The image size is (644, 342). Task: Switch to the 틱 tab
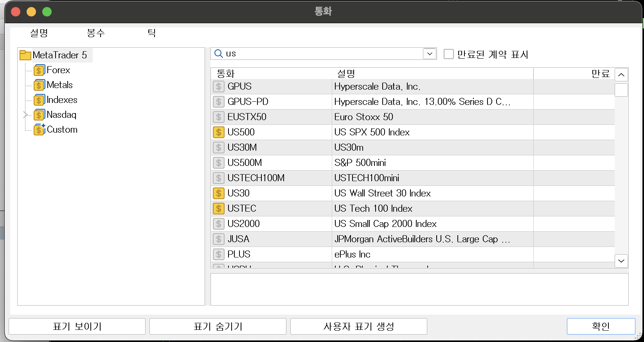tap(152, 33)
